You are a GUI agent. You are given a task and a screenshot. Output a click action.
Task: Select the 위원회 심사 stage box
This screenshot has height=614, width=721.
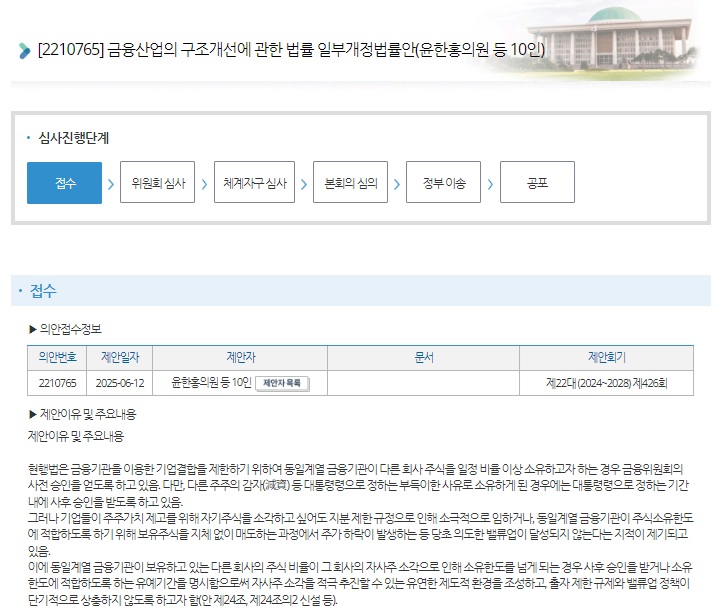coord(157,183)
